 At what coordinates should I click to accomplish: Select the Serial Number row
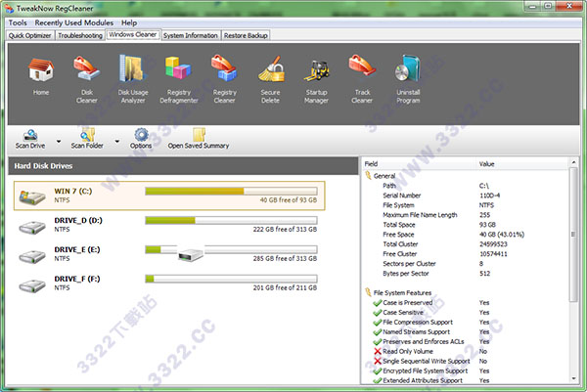click(466, 196)
